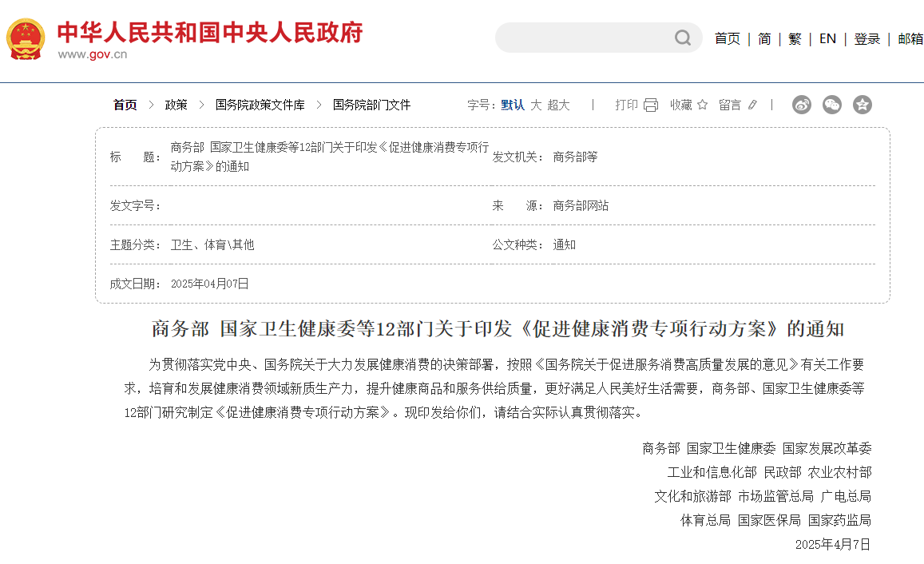Share the article via the Weibo icon
Viewport: 924px width, 564px height.
pos(802,105)
